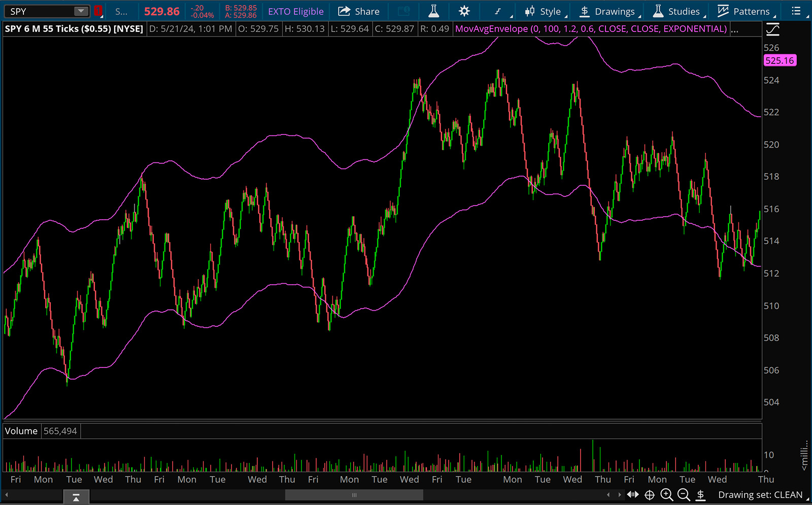Click the date readout D: 5/21/24, 1:01 PM

(x=190, y=29)
